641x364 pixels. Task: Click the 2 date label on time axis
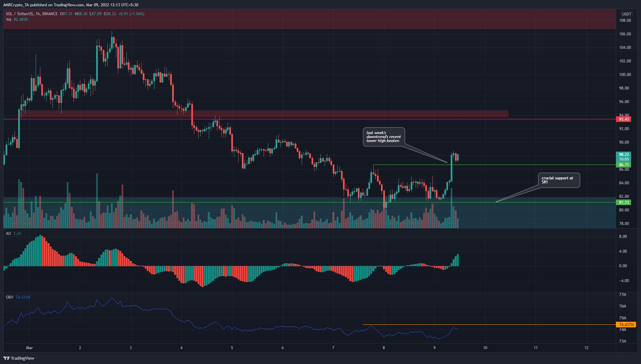(x=80, y=347)
